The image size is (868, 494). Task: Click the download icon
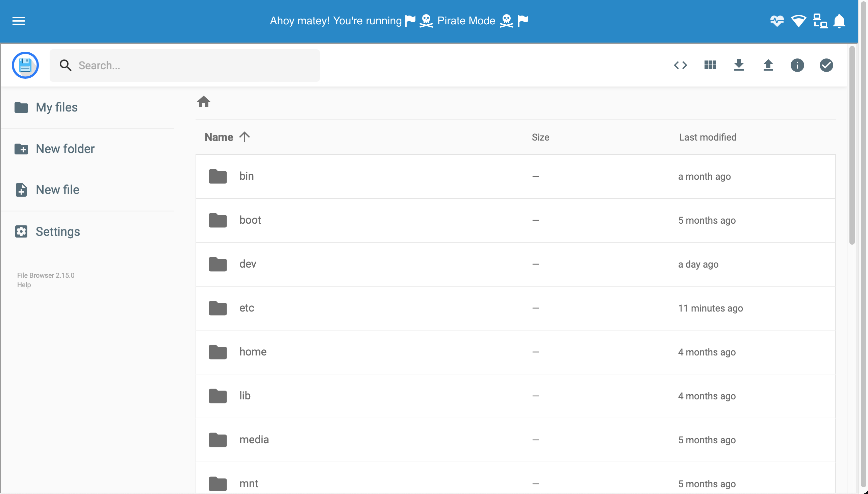click(x=739, y=65)
